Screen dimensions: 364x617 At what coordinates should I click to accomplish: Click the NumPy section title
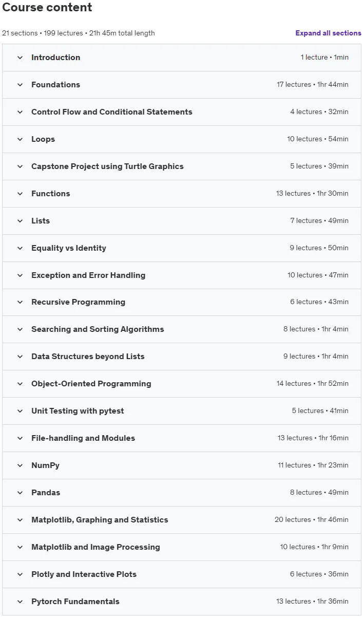45,465
